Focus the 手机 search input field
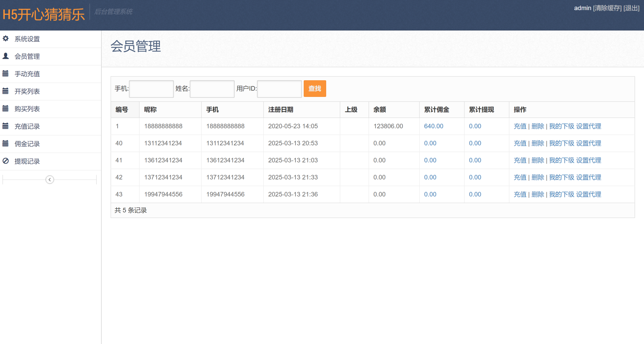The height and width of the screenshot is (344, 644). tap(151, 89)
